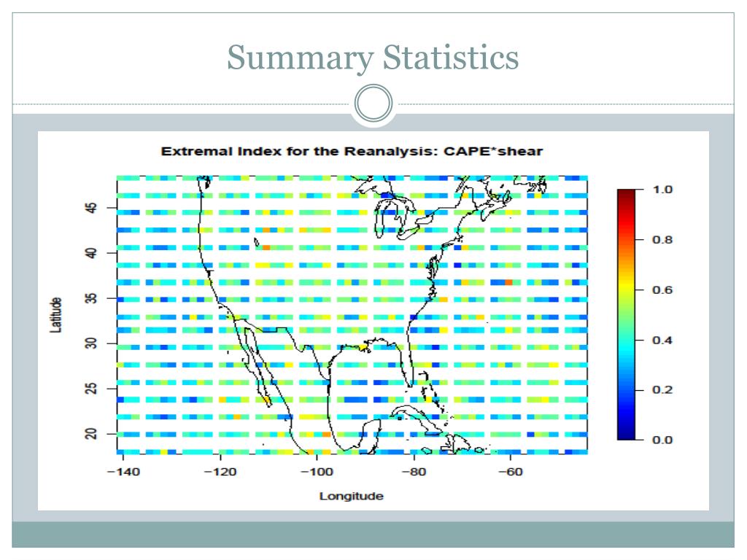
Task: Click the '0.0' color scale label
Action: (662, 440)
